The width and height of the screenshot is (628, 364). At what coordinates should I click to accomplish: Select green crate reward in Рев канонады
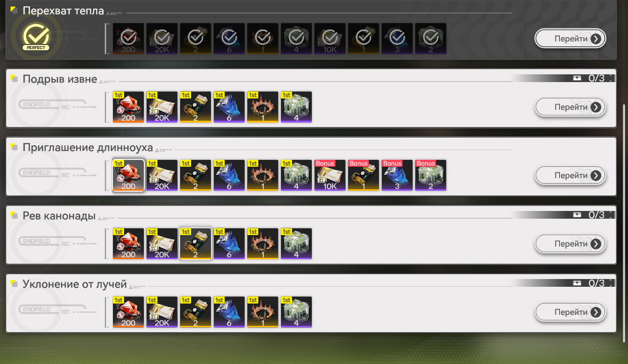[296, 244]
